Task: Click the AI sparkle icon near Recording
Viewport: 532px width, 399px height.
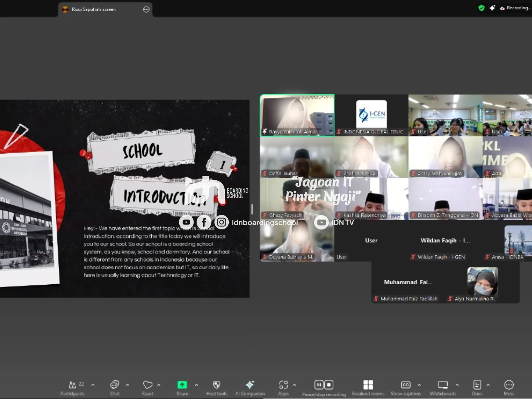Action: (x=492, y=8)
